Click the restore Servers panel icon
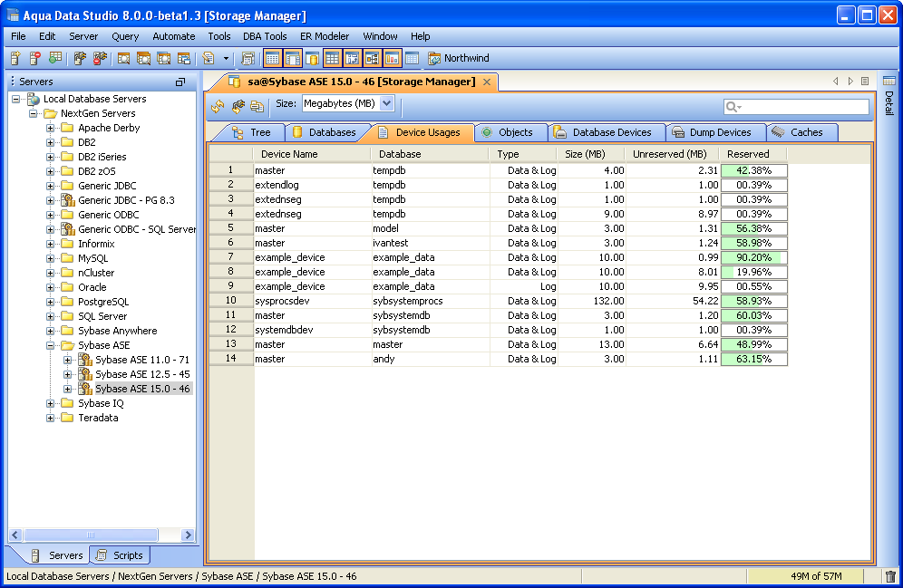 click(x=180, y=82)
